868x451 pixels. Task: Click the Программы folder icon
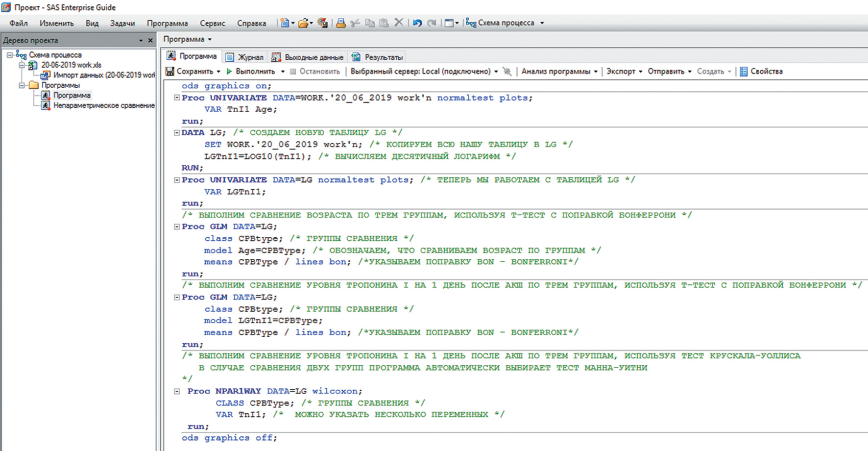tap(34, 85)
